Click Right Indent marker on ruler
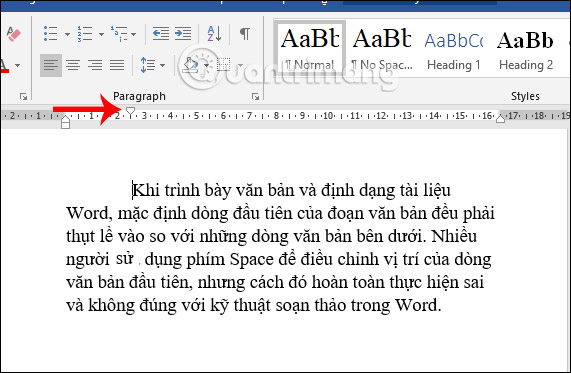Screen dimensions: 571x373 pyautogui.click(x=500, y=118)
